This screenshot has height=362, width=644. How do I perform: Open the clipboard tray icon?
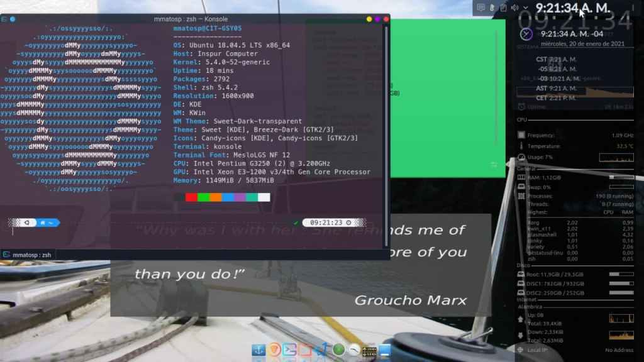tap(503, 8)
